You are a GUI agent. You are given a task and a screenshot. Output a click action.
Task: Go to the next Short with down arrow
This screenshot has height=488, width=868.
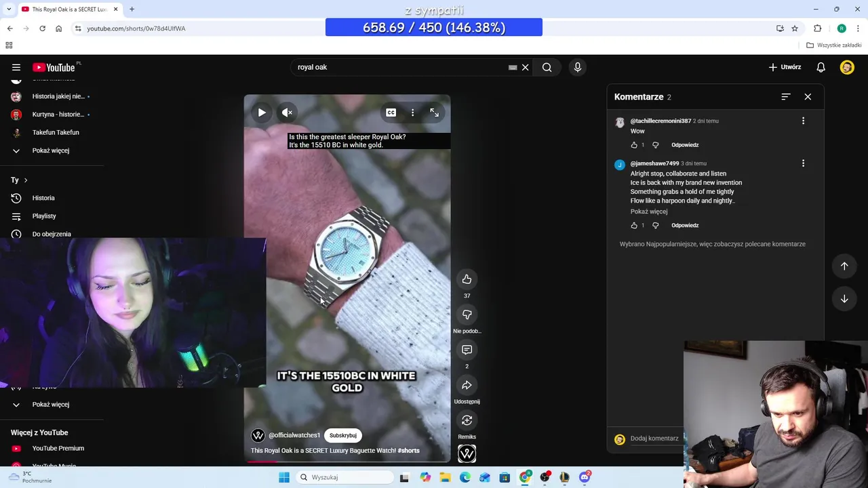(844, 299)
